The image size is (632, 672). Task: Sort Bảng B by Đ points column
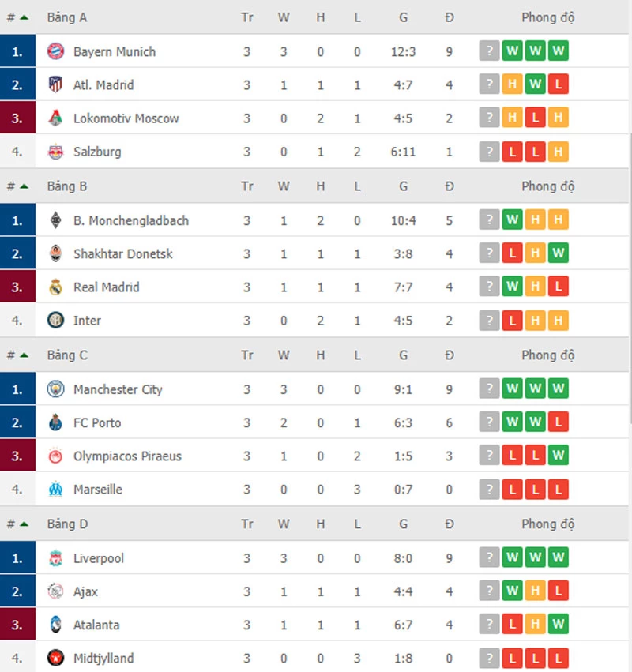click(x=449, y=186)
